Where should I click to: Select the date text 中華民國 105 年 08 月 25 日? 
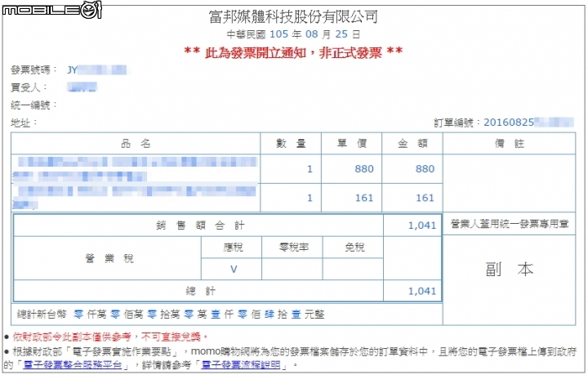(x=293, y=34)
